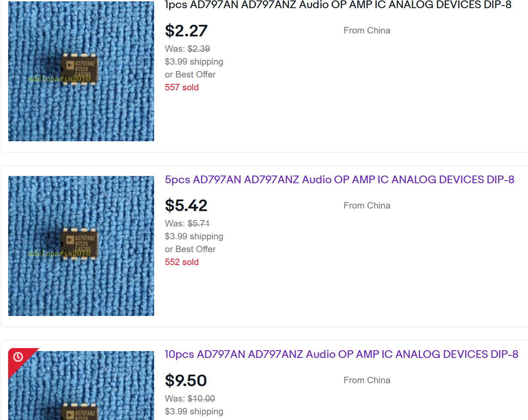
Task: Open the 1pcs AD797AN listing title
Action: tap(338, 5)
